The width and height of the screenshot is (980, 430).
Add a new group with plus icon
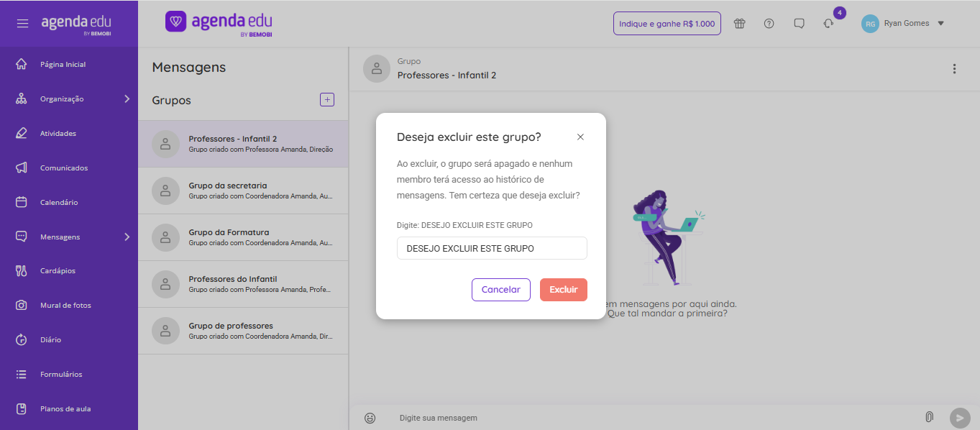(x=327, y=100)
